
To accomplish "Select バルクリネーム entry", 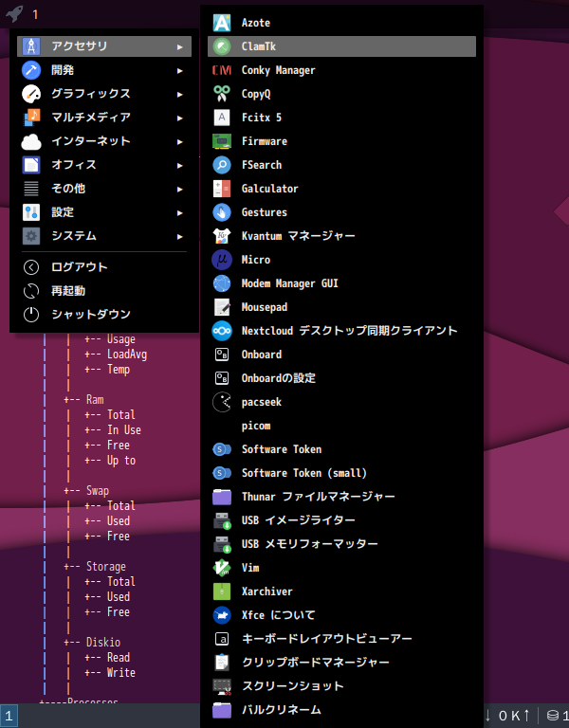I will coord(341,710).
